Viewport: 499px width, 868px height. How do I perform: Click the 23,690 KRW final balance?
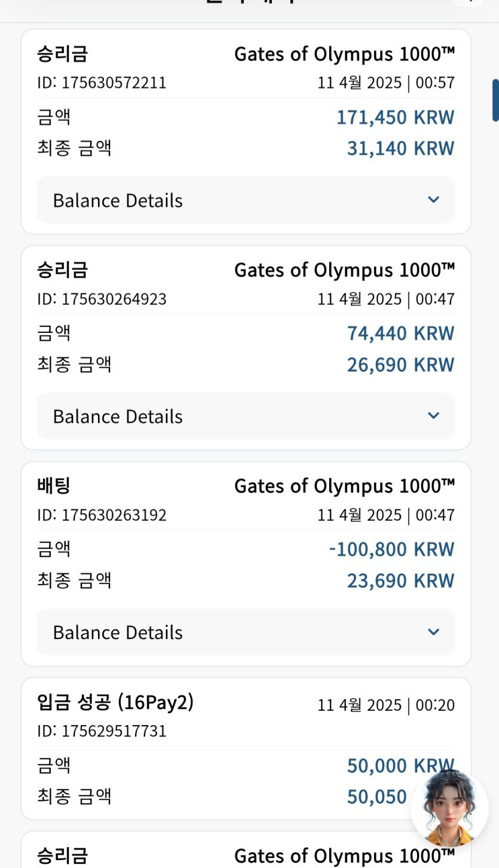(x=400, y=580)
